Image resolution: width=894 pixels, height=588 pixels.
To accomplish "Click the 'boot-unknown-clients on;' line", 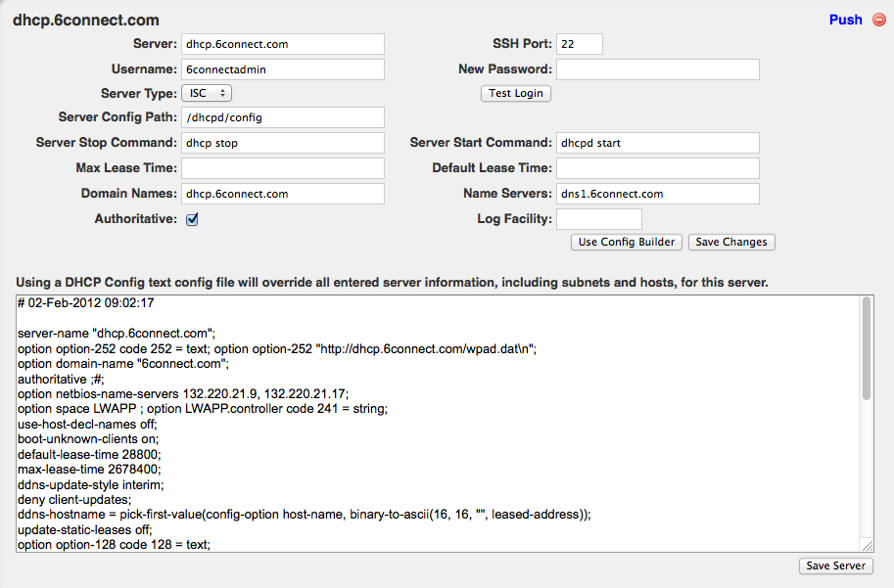I will click(88, 439).
